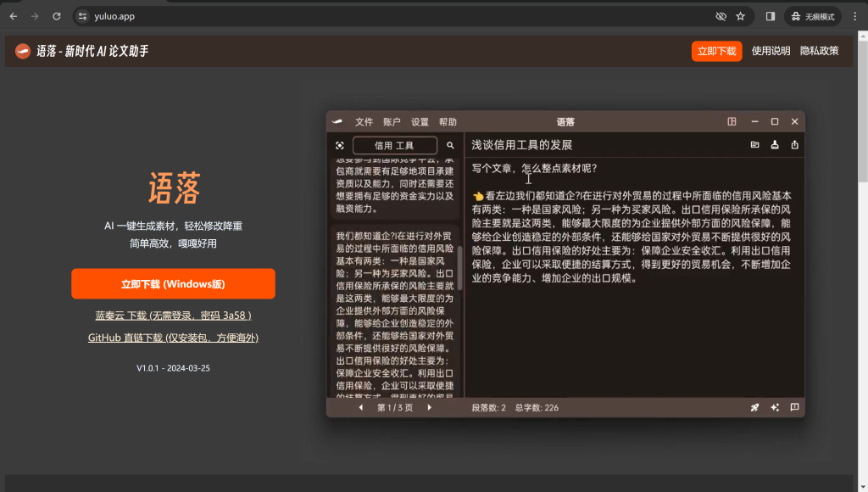The width and height of the screenshot is (868, 492).
Task: Minimize the 语落 app window
Action: tap(754, 121)
